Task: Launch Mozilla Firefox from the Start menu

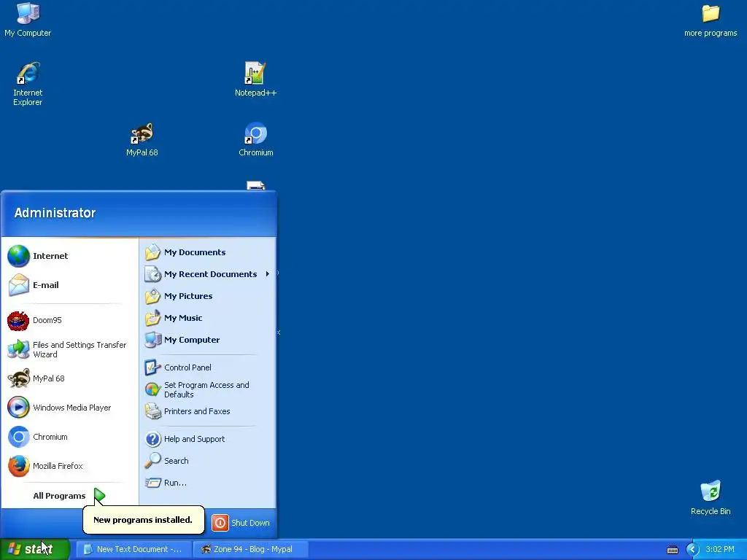Action: pyautogui.click(x=69, y=466)
